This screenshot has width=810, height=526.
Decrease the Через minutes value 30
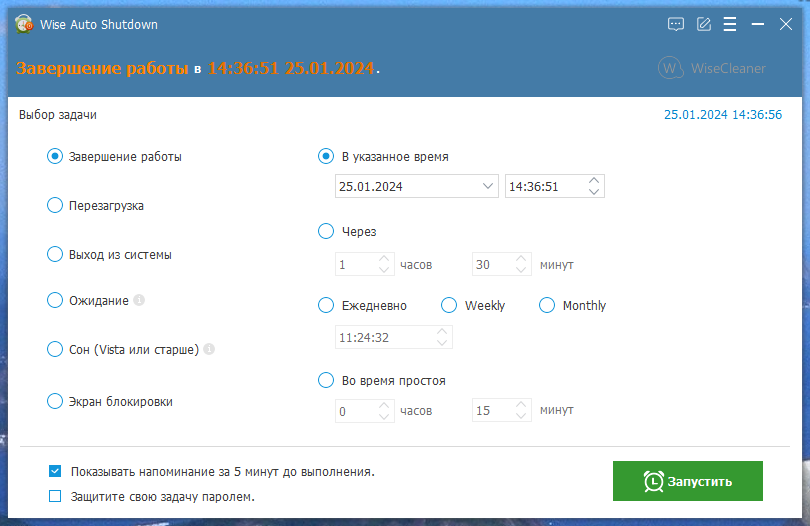[521, 270]
